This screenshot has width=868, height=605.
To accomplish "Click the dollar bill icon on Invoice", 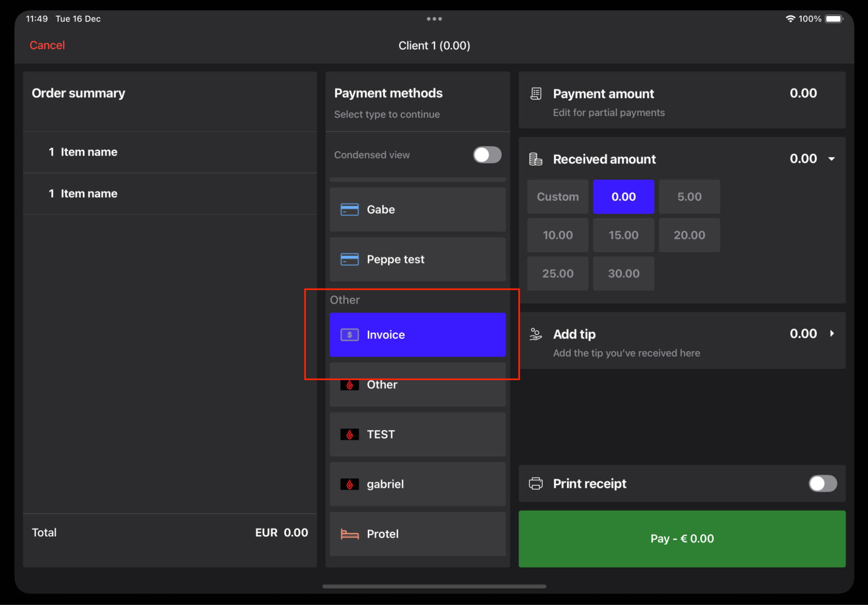I will click(x=349, y=335).
